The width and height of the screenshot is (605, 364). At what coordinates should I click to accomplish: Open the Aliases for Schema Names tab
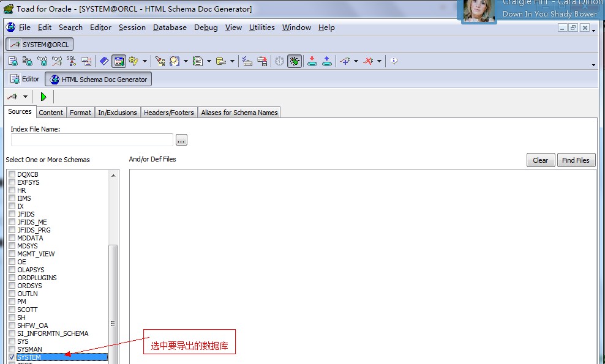[x=239, y=112]
